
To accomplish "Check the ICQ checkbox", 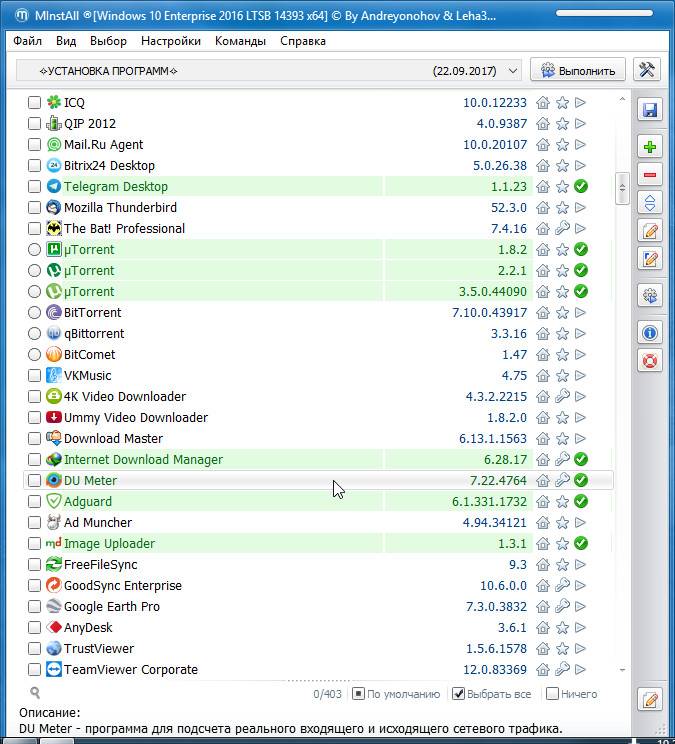I will 34,102.
